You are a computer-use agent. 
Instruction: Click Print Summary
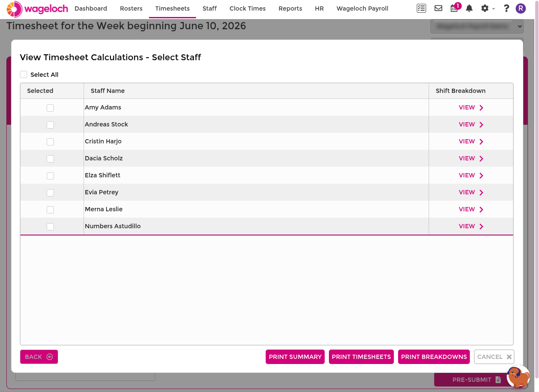pyautogui.click(x=295, y=357)
